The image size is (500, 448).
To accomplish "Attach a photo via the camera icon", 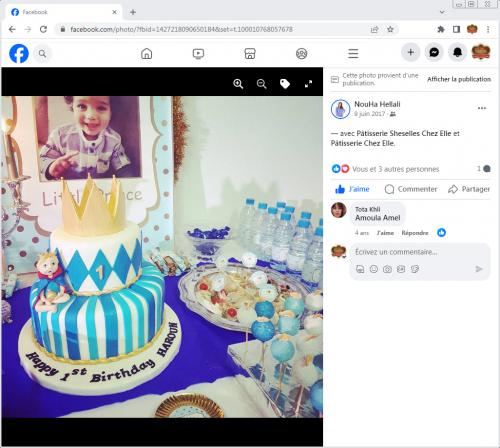I will coord(387,269).
